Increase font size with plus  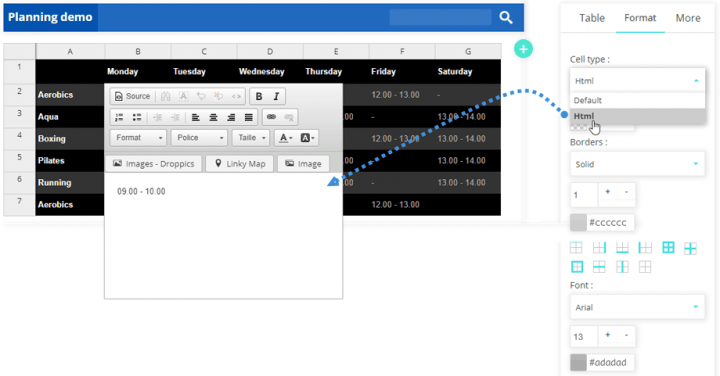coord(608,335)
